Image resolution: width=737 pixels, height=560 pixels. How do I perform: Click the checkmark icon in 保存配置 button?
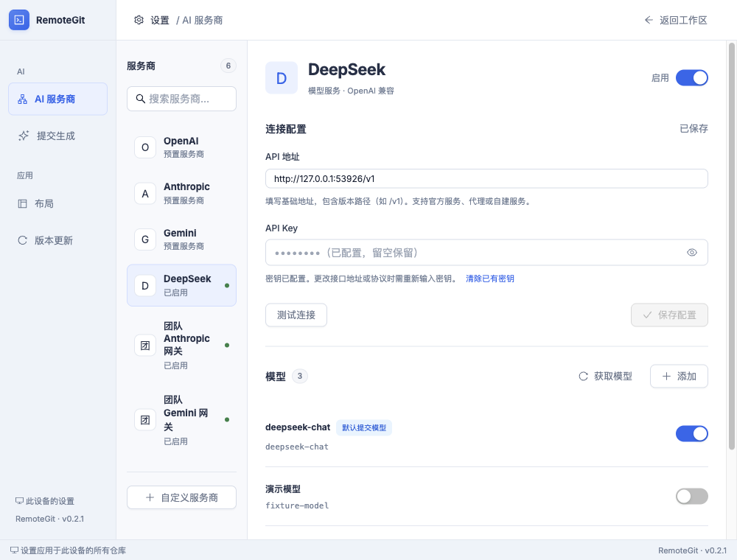tap(647, 315)
